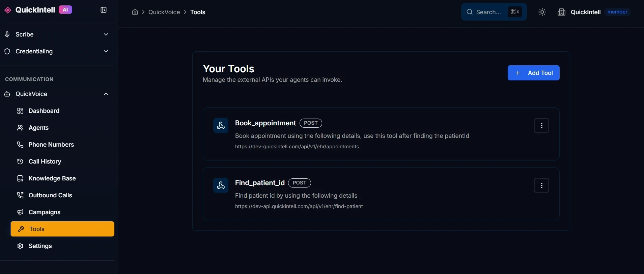The width and height of the screenshot is (644, 274).
Task: Click the Tools wrench icon
Action: (21, 229)
